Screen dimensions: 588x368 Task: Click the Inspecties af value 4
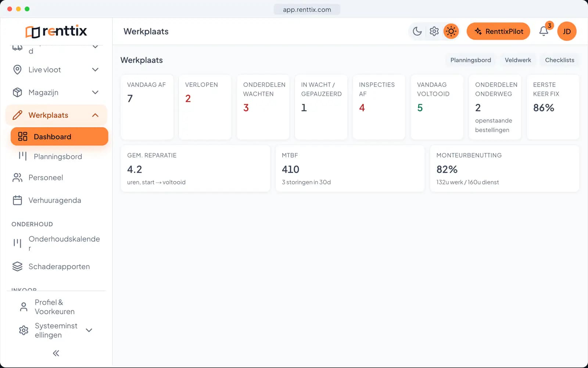(x=362, y=108)
